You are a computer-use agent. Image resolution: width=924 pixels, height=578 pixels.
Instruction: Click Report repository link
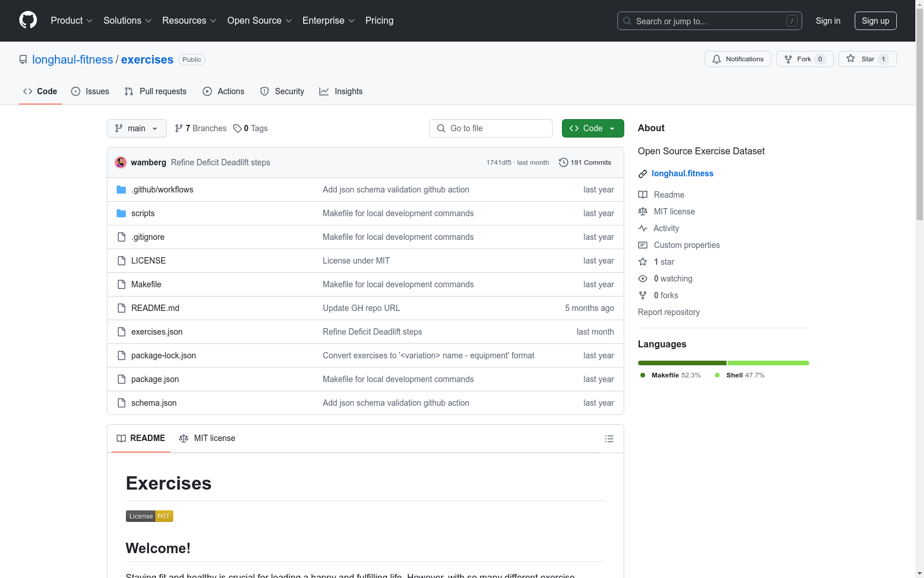click(x=669, y=312)
